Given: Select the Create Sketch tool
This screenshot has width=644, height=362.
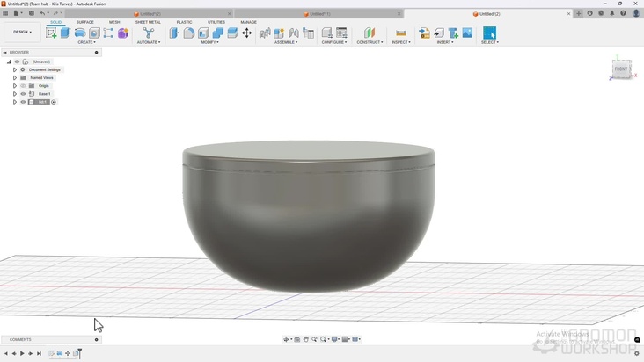Looking at the screenshot, I should (51, 33).
